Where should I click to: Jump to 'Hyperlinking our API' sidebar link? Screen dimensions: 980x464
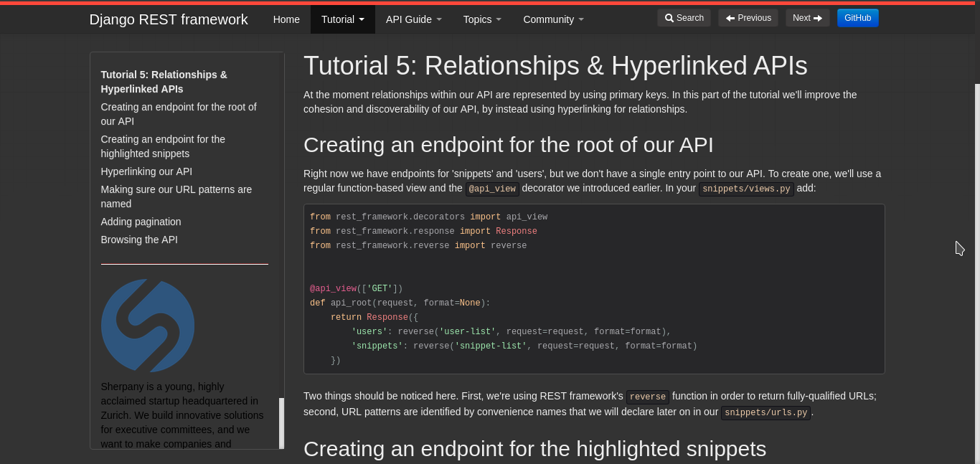pyautogui.click(x=146, y=171)
